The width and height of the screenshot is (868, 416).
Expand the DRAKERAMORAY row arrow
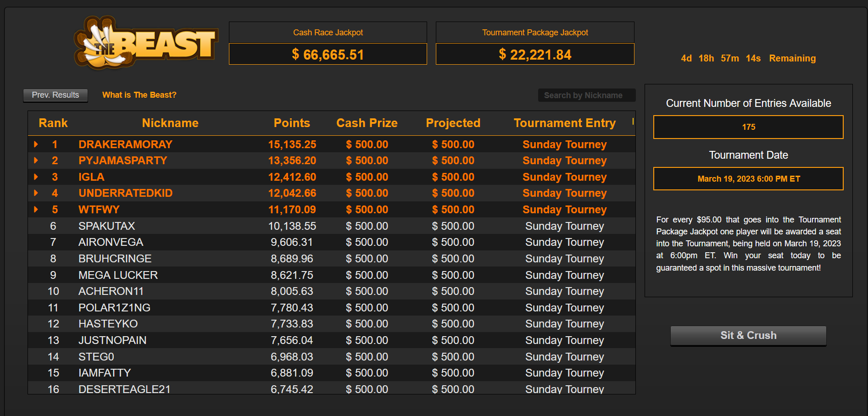pyautogui.click(x=36, y=144)
